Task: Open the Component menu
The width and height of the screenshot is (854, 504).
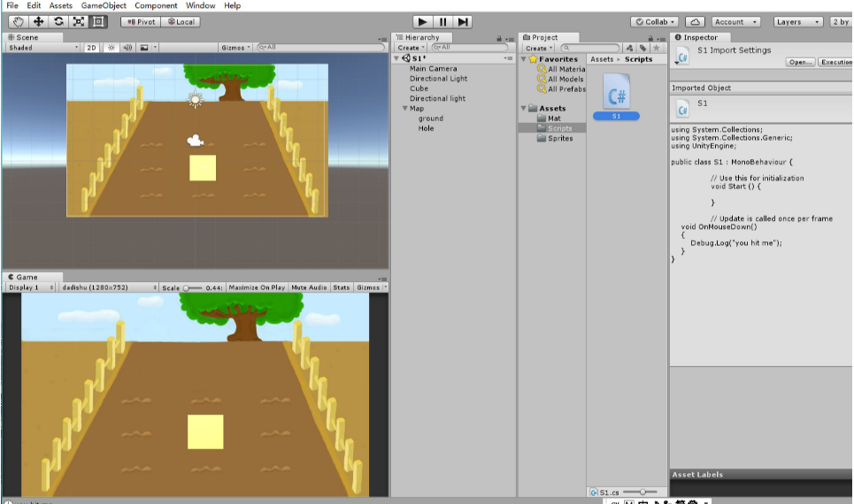Action: (x=156, y=5)
